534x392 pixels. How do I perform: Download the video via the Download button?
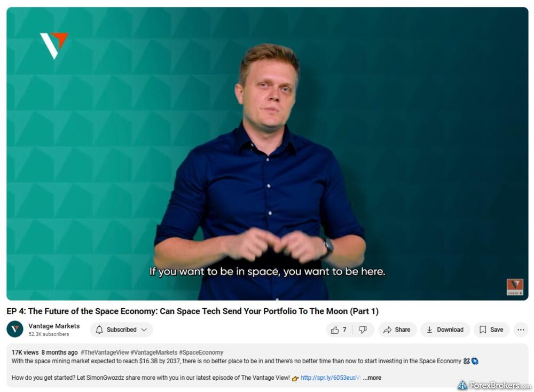pos(445,330)
